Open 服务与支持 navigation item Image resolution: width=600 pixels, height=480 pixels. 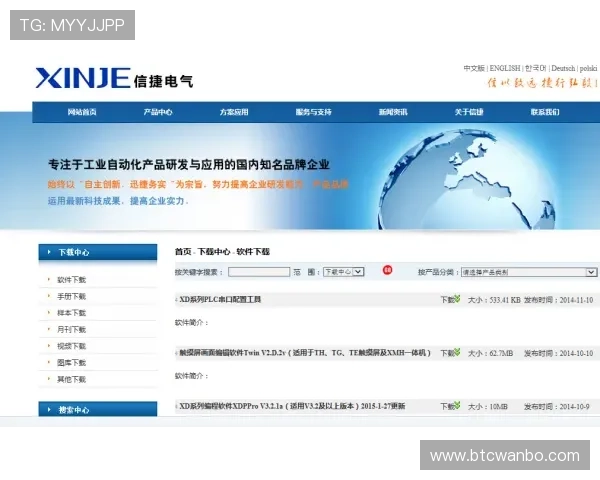(x=313, y=112)
